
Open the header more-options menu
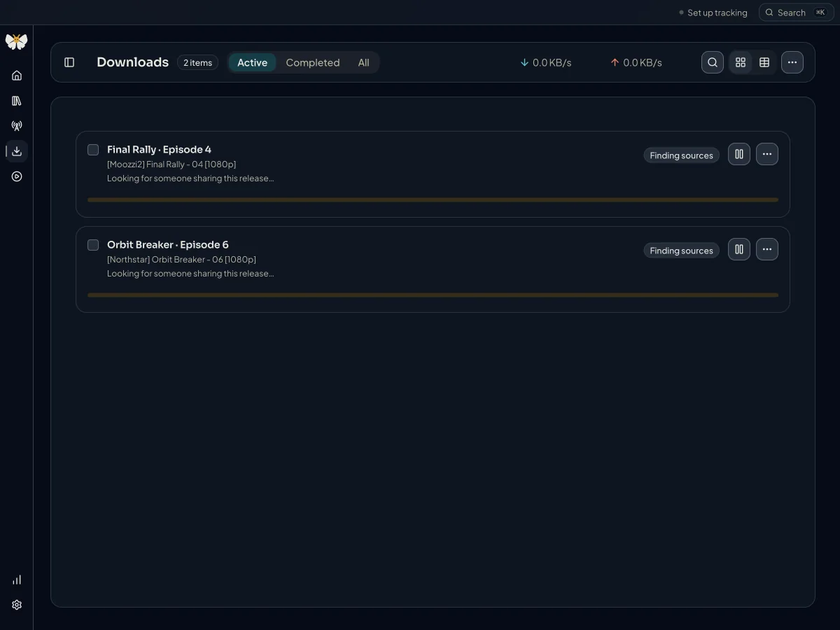792,62
